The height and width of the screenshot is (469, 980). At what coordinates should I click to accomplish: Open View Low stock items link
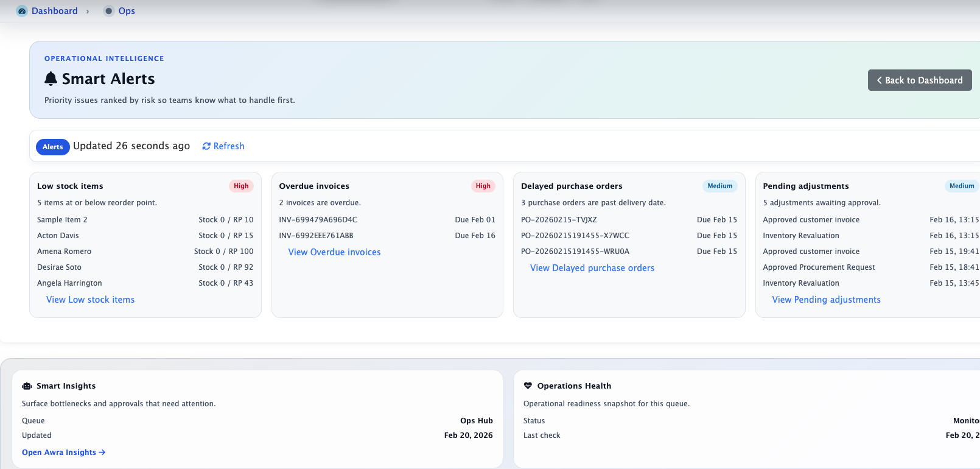point(90,300)
